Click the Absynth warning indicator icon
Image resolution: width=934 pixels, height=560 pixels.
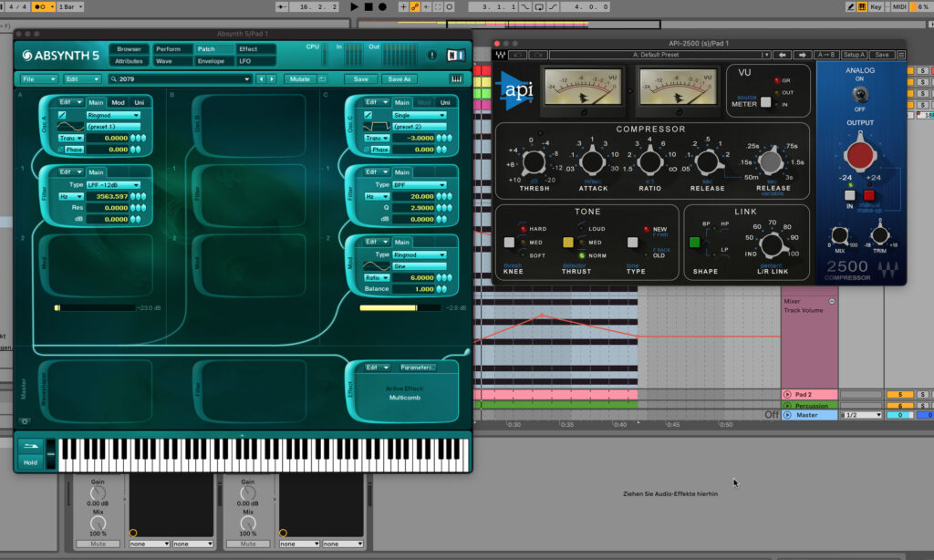[x=431, y=55]
